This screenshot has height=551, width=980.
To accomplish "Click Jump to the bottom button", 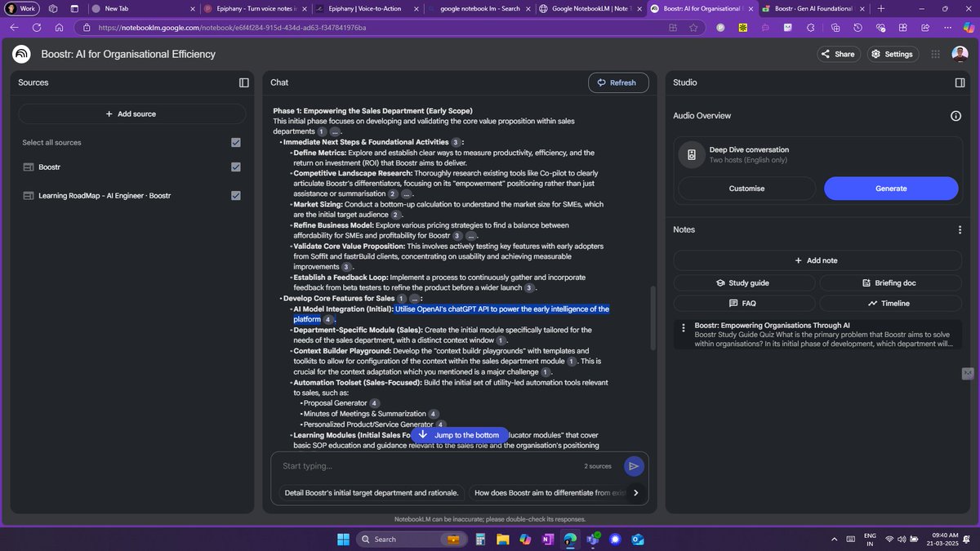I will tap(459, 435).
